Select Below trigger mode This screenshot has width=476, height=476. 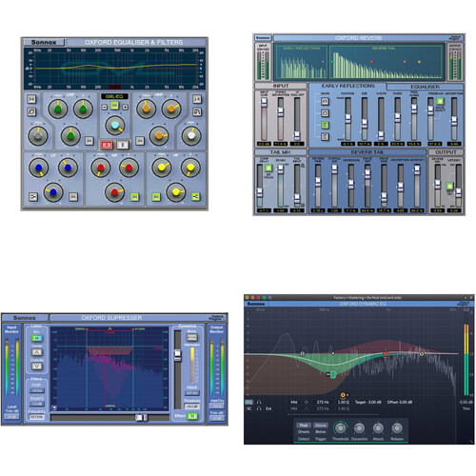tap(321, 432)
